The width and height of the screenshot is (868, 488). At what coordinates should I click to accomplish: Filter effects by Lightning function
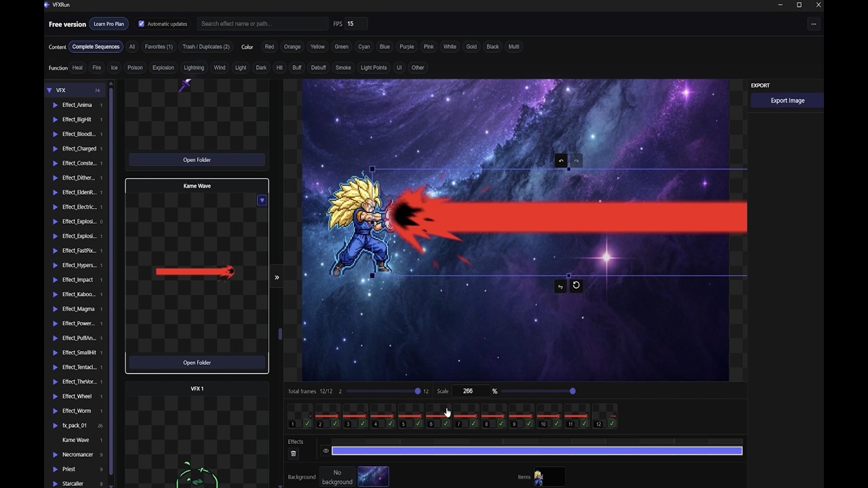click(x=194, y=68)
